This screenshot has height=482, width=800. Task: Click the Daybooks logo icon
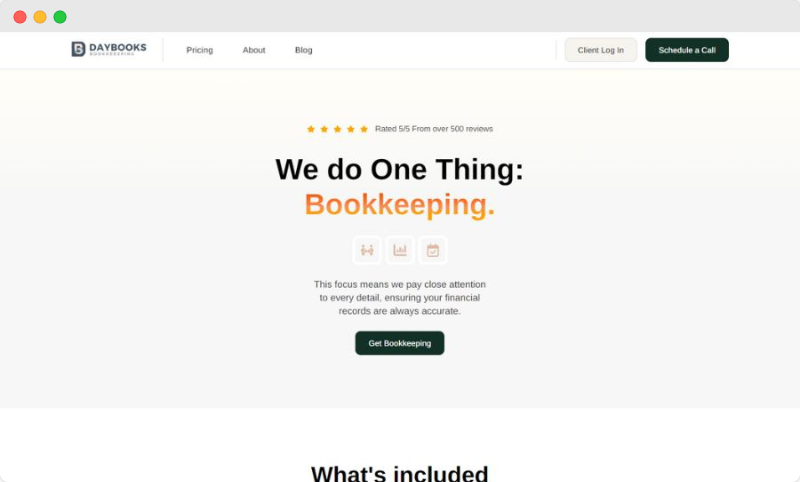(78, 49)
